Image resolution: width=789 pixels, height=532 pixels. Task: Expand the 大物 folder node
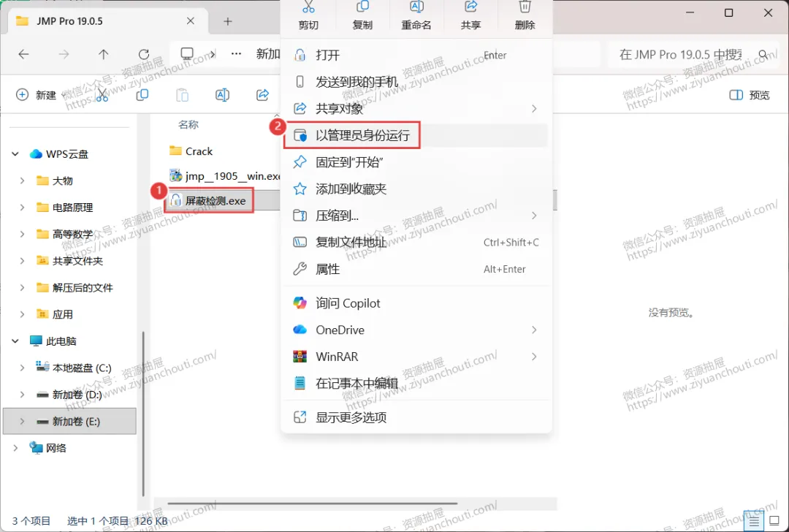(x=22, y=180)
